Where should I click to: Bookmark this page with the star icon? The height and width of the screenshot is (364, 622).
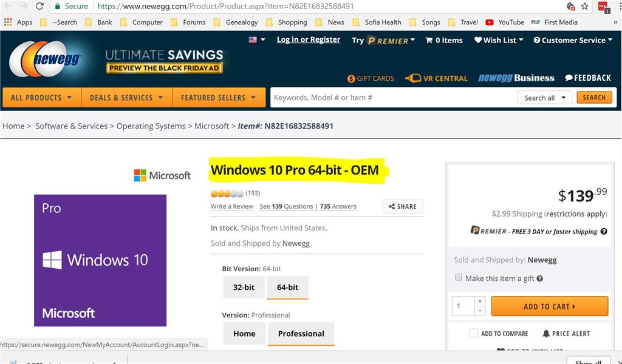pyautogui.click(x=585, y=6)
